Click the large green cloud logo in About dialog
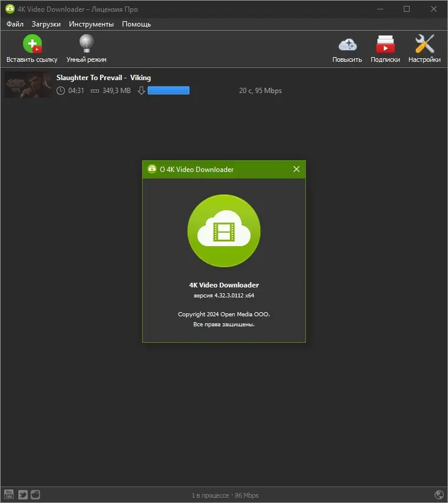448x503 pixels. 224,231
